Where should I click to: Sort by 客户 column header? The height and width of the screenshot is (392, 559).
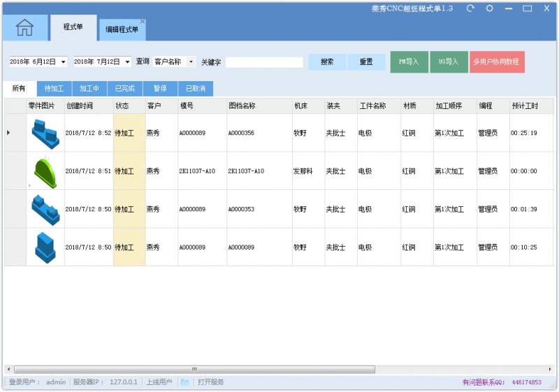click(162, 106)
